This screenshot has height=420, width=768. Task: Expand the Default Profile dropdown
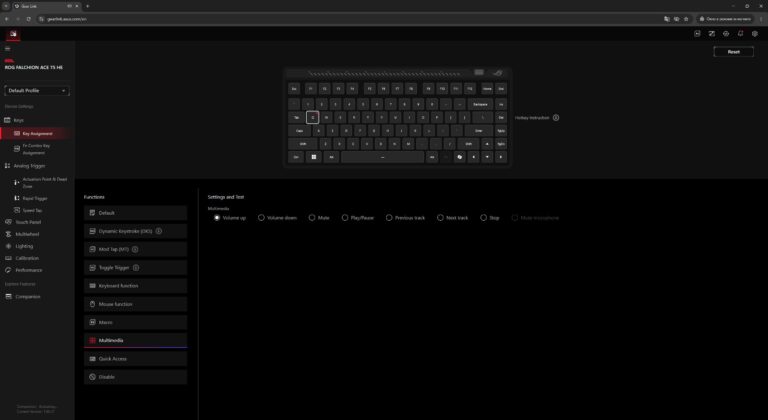(37, 91)
